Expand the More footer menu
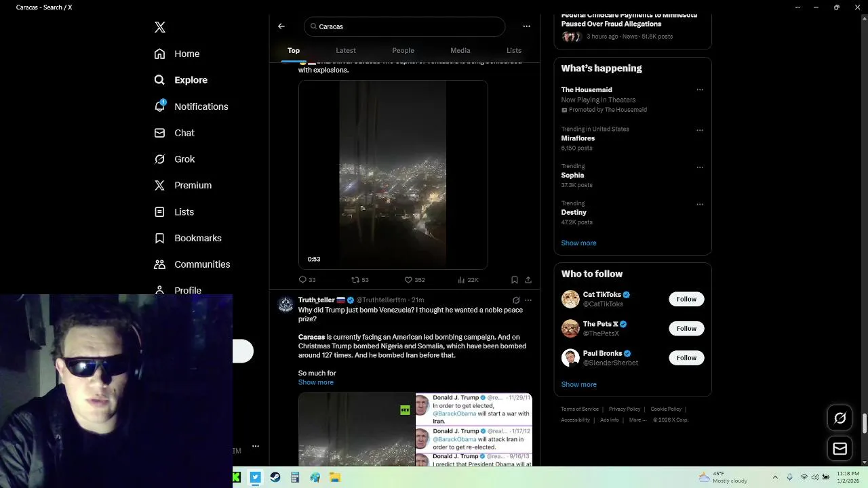 [637, 420]
